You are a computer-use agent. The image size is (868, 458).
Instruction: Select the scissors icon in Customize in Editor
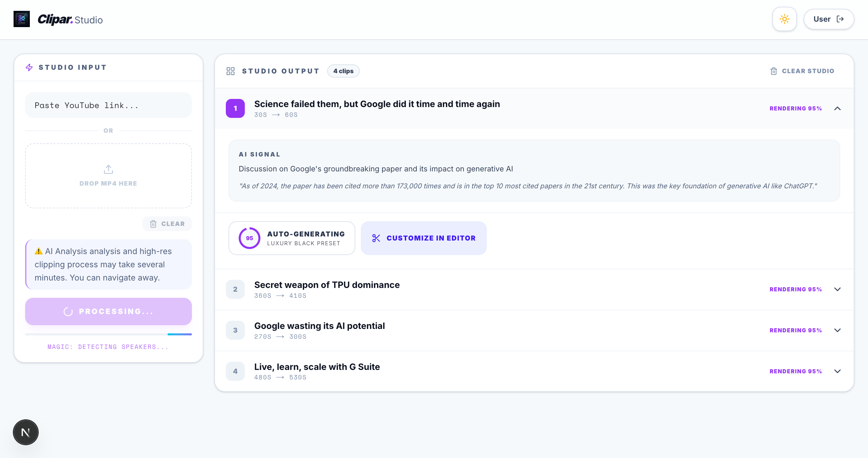(376, 238)
